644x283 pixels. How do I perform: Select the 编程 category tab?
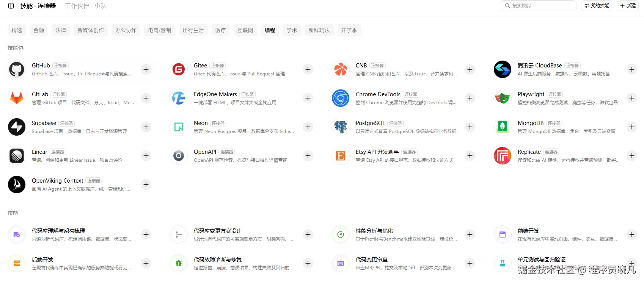click(270, 30)
